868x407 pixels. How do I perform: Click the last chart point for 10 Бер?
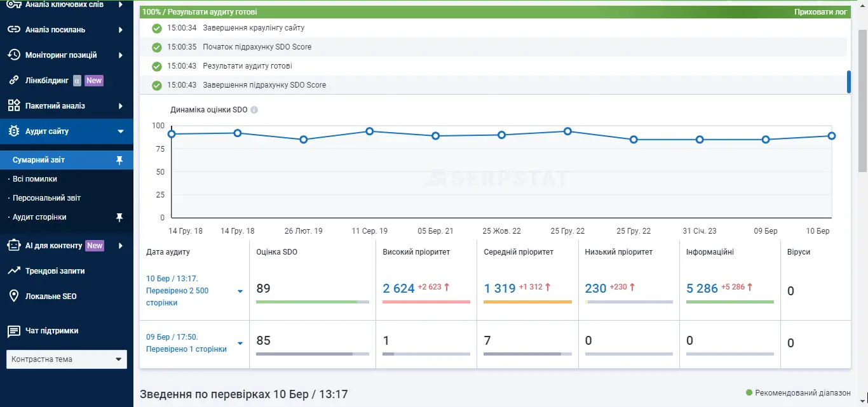832,136
